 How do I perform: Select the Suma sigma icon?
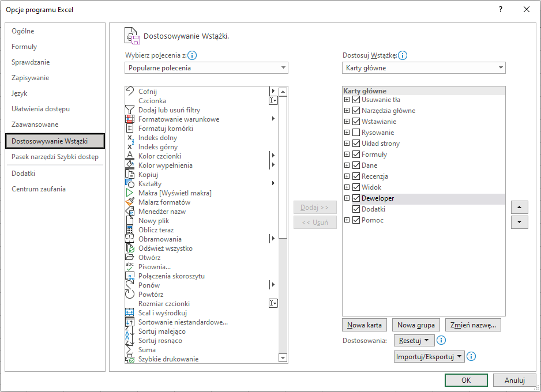129,349
